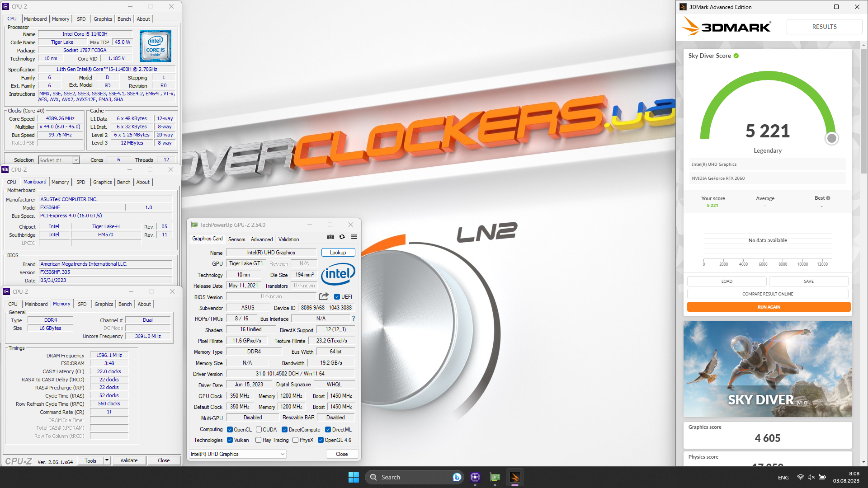868x488 pixels.
Task: Click the taskbar Search field
Action: coord(414,477)
